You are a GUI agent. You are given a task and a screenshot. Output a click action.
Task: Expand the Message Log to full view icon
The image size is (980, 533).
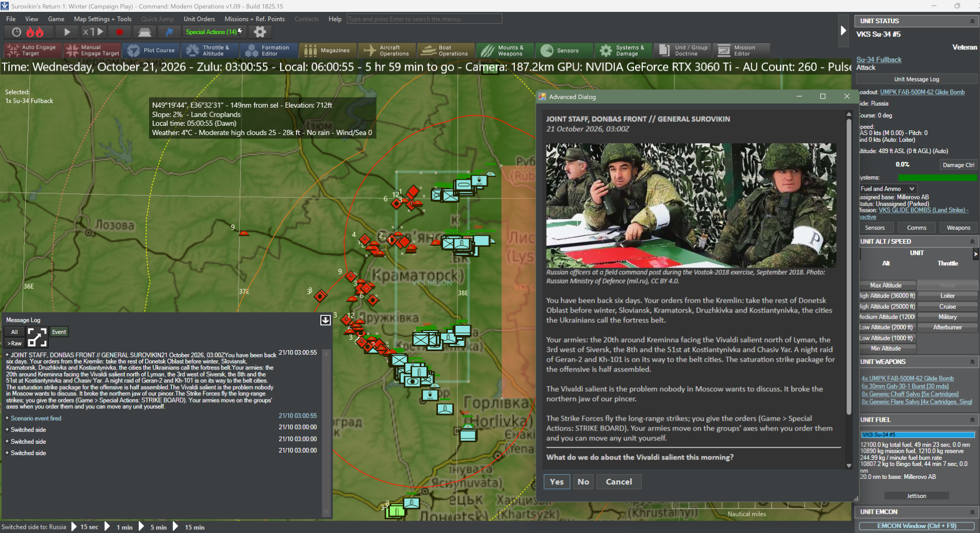[x=37, y=337]
